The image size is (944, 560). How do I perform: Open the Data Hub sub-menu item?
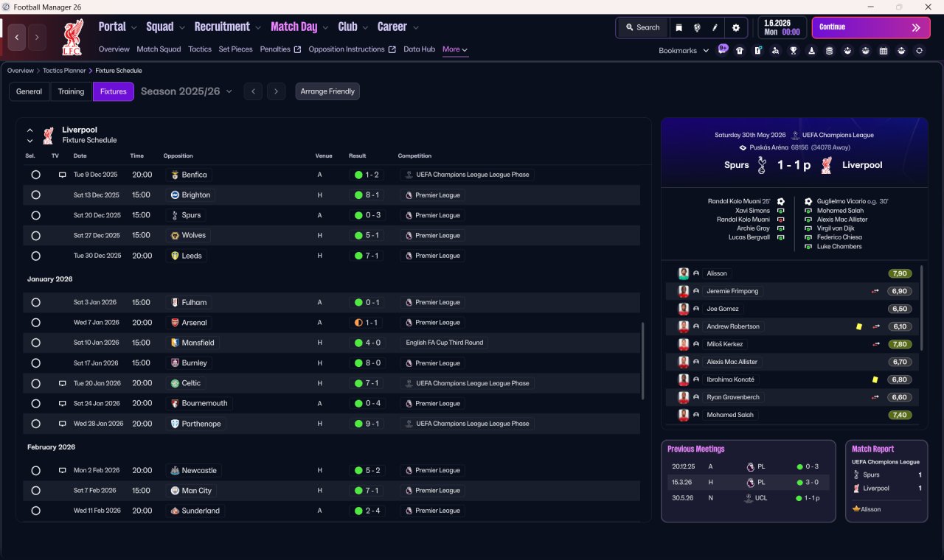coord(419,49)
